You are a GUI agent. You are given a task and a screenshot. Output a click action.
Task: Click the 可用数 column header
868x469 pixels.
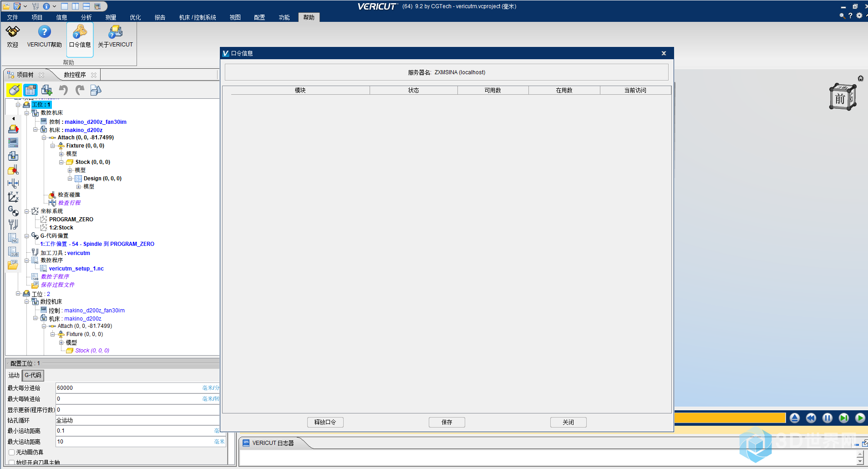coord(492,90)
